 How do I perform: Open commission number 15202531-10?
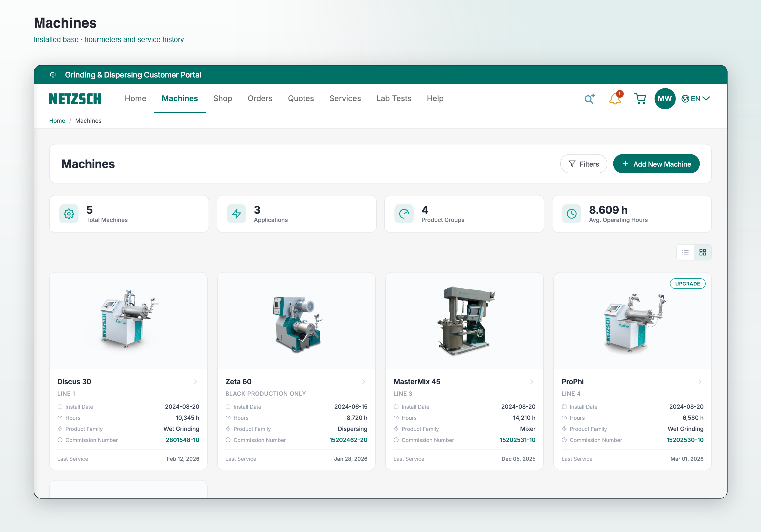pyautogui.click(x=517, y=440)
